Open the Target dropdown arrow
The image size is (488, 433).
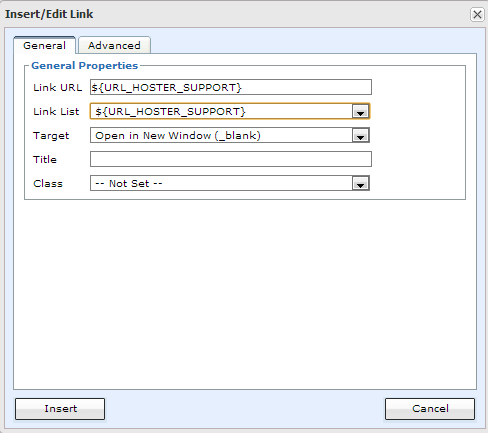pyautogui.click(x=360, y=136)
